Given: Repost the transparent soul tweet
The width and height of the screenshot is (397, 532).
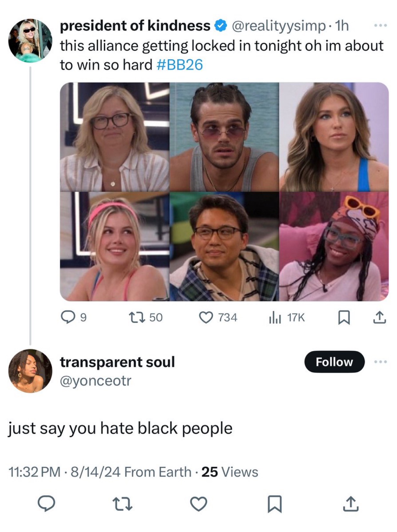Looking at the screenshot, I should click(x=122, y=504).
